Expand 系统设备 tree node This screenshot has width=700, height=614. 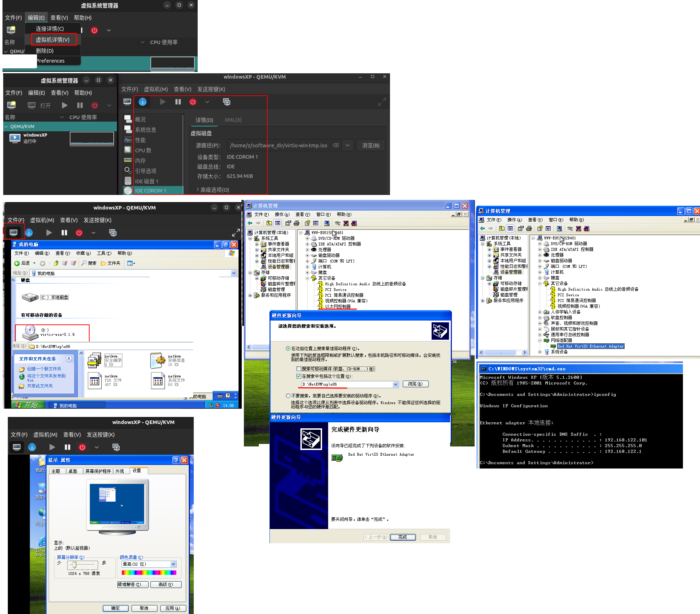click(x=540, y=352)
